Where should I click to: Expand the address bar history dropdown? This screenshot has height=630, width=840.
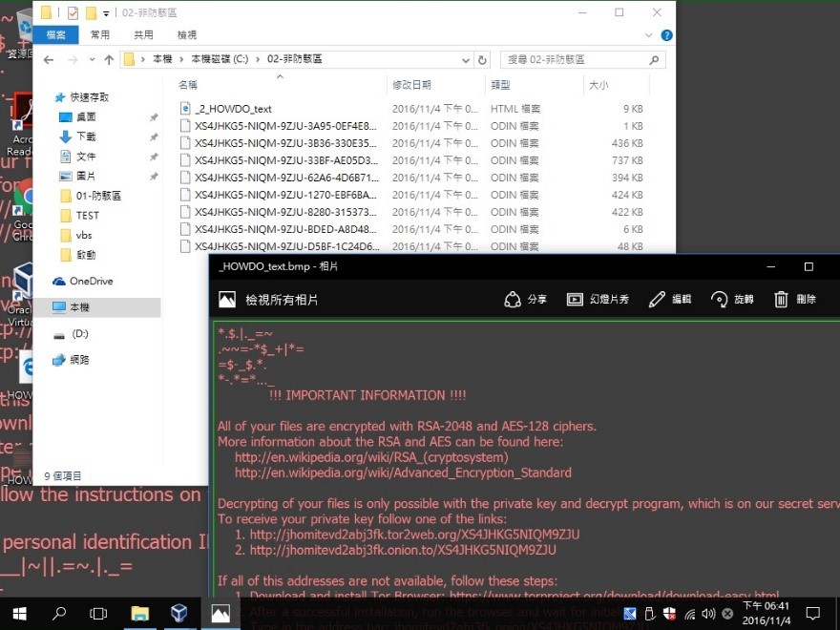467,59
